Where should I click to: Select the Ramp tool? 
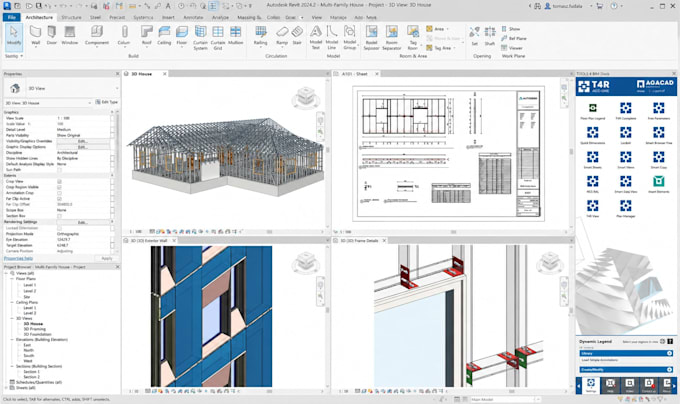[x=282, y=35]
